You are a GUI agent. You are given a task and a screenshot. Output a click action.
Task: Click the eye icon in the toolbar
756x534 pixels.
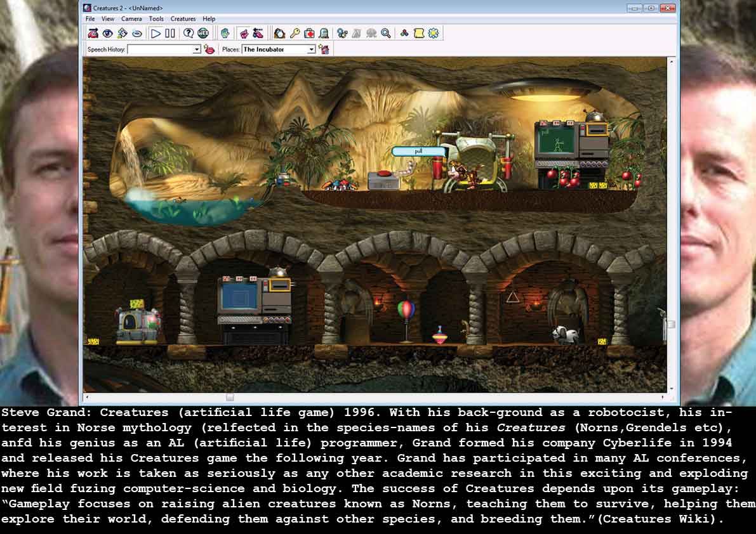point(107,34)
